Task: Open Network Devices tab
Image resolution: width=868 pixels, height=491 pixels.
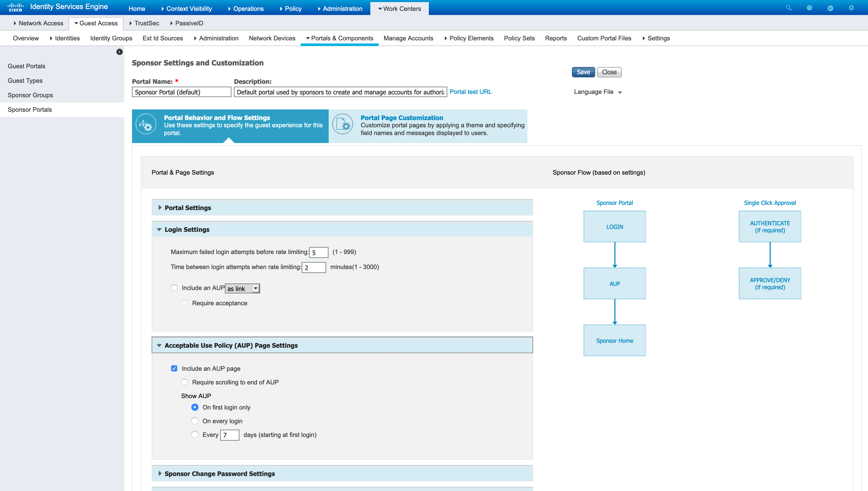Action: (x=272, y=38)
